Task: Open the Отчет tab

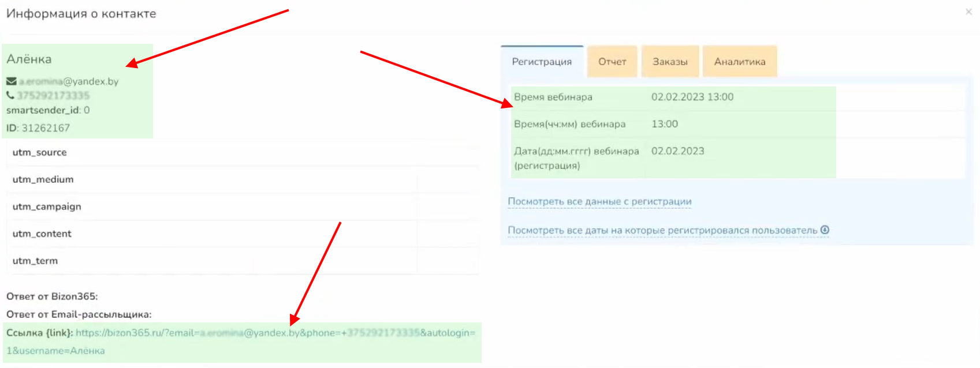Action: click(612, 62)
